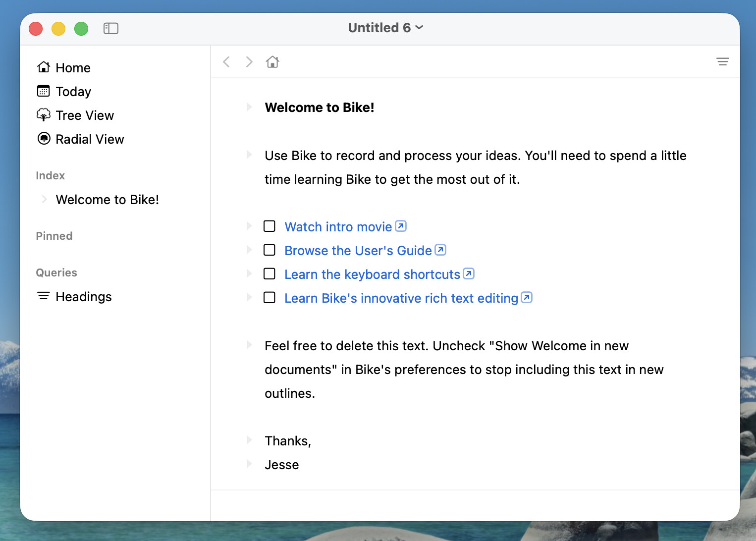756x541 pixels.
Task: Toggle the sidebar panel icon
Action: pyautogui.click(x=110, y=29)
